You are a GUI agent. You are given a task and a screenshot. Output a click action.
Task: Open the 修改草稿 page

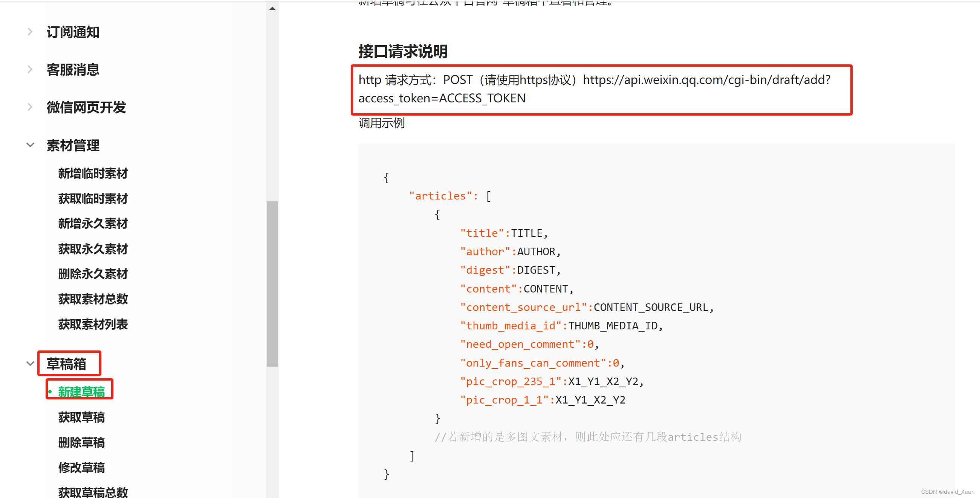[x=81, y=468]
